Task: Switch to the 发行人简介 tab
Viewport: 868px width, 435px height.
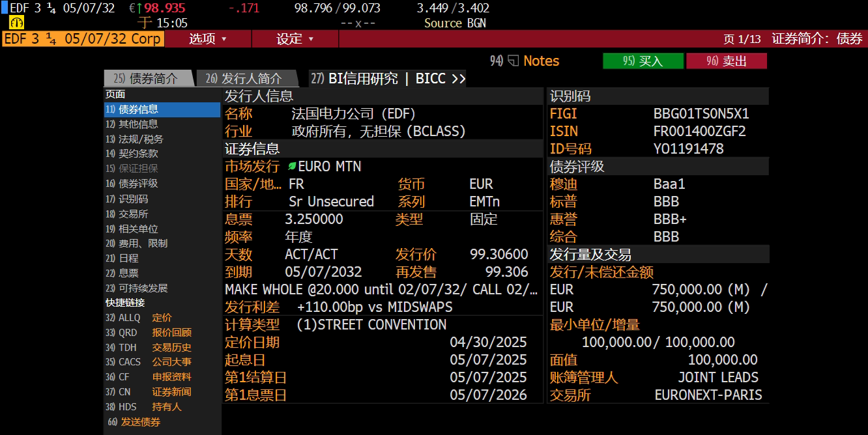Action: point(247,78)
